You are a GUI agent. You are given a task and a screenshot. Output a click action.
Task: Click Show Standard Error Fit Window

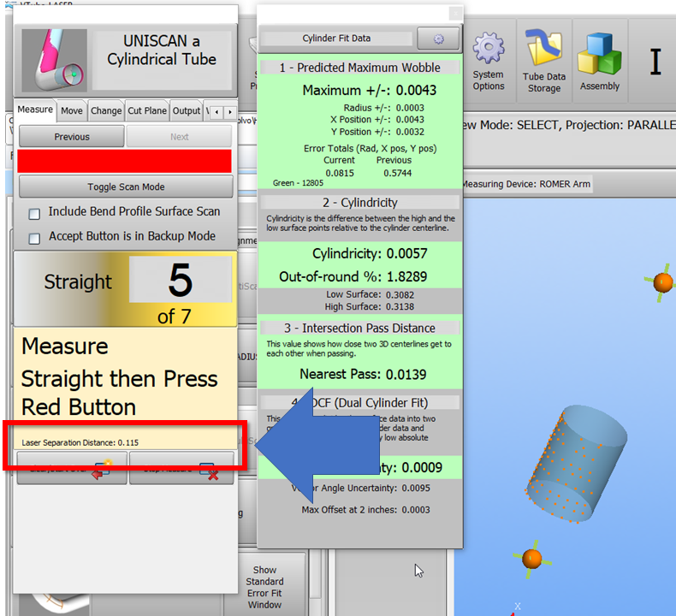(x=264, y=587)
